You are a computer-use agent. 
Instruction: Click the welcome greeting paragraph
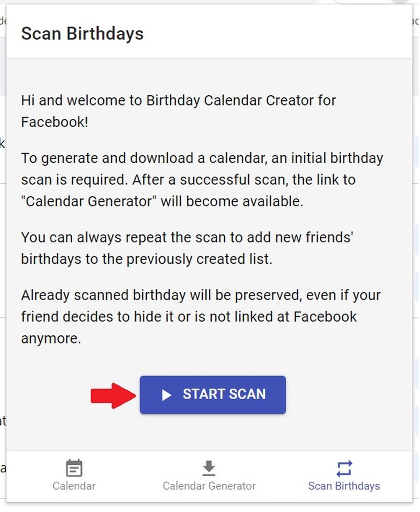pyautogui.click(x=179, y=111)
